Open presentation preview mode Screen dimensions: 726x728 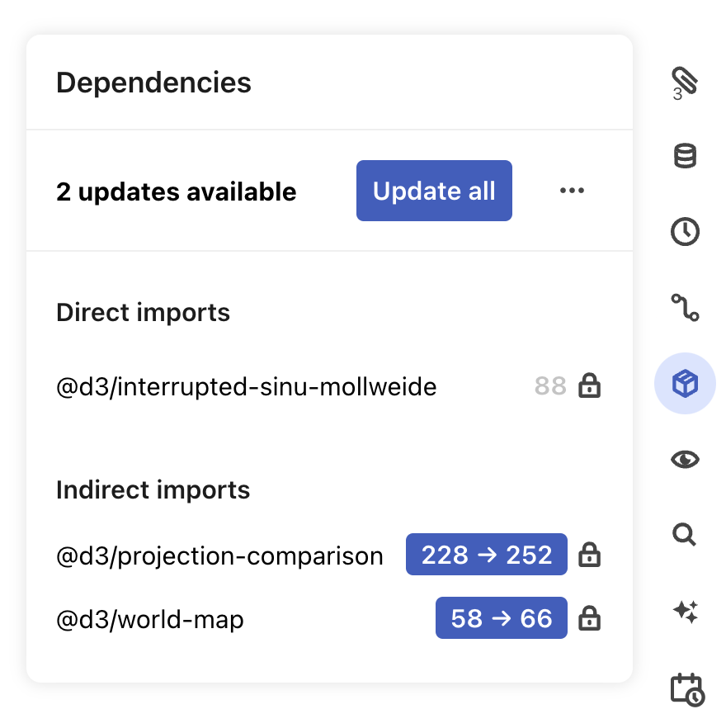pyautogui.click(x=684, y=459)
